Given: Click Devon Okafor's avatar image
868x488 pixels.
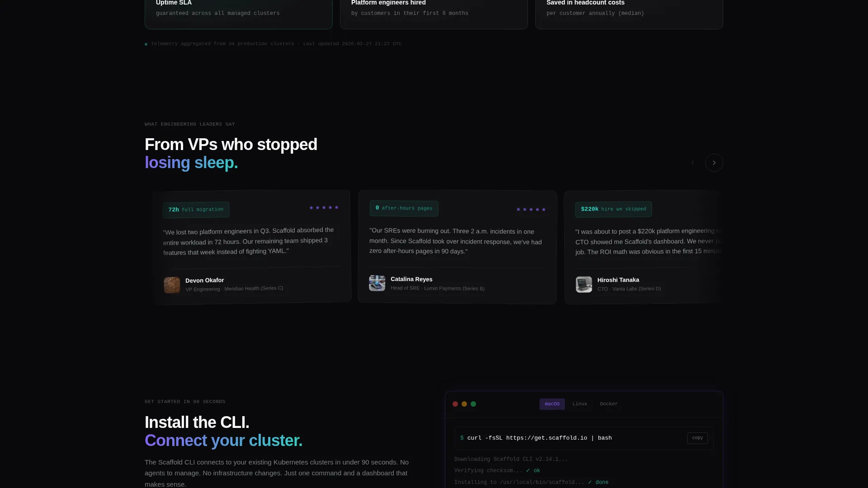Looking at the screenshot, I should 172,285.
